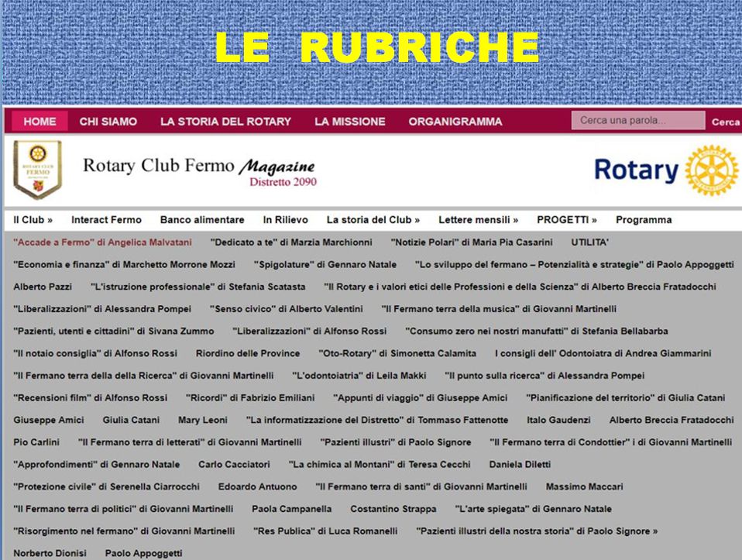Open the CHI SIAMO page
This screenshot has height=560, width=742.
point(108,122)
